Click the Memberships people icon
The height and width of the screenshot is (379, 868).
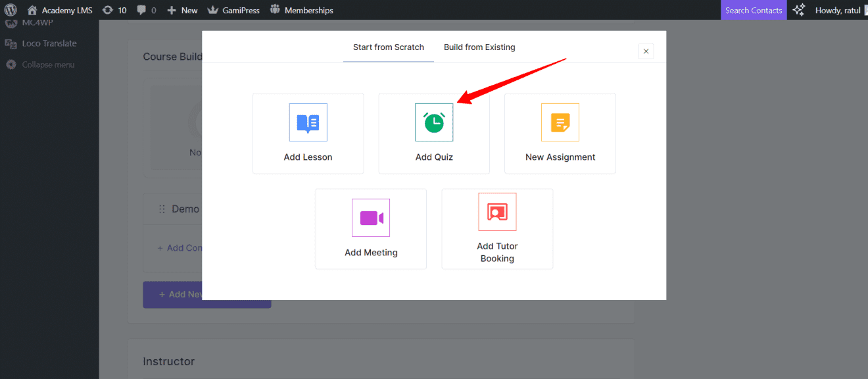[x=275, y=9]
